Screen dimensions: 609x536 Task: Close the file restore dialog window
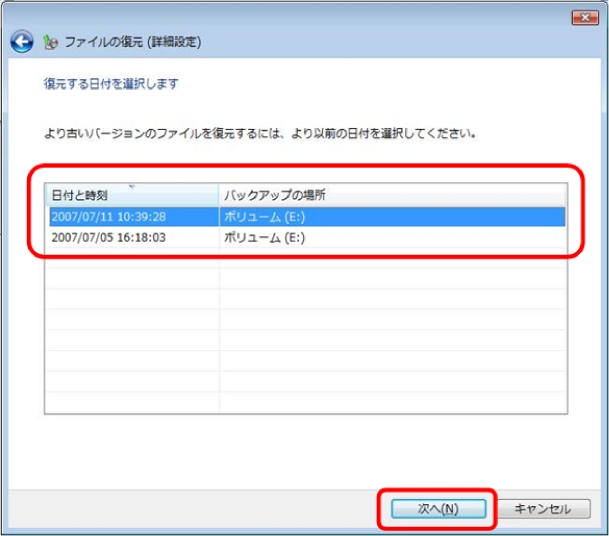[x=583, y=17]
